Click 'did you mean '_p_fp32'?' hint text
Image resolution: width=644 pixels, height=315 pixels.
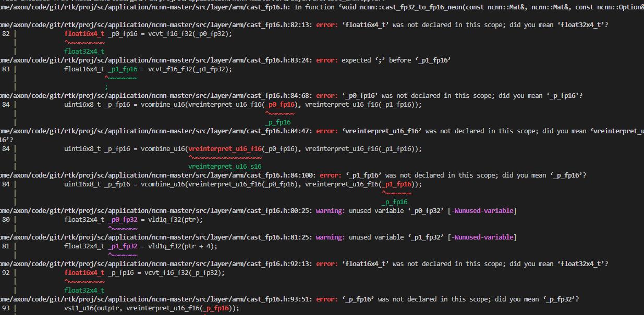(536, 299)
